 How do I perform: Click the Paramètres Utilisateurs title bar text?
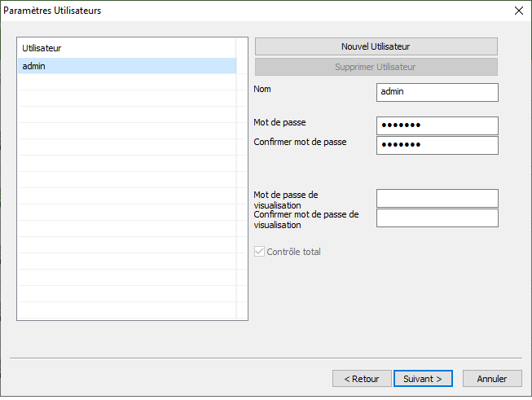[x=53, y=11]
